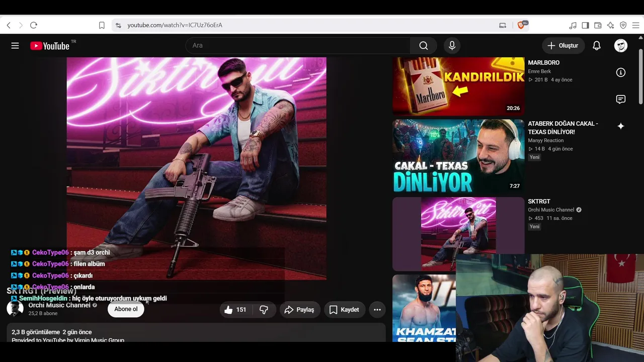
Task: Open Orchi Music Channel name in sidebar
Action: (x=551, y=210)
